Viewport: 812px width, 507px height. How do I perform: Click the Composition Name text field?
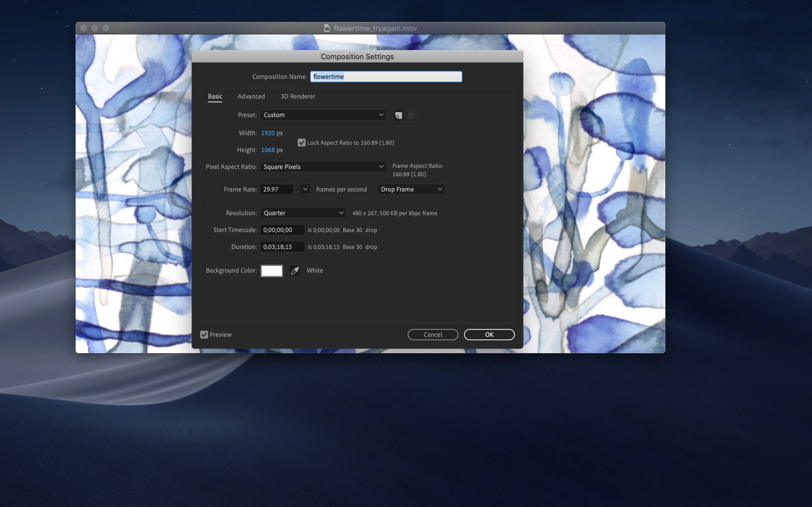point(386,77)
